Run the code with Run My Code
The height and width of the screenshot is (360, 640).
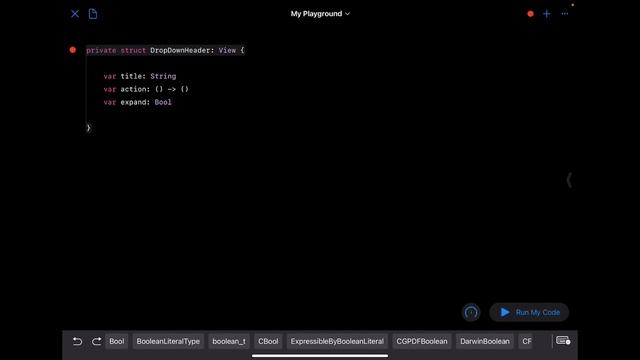(x=529, y=313)
